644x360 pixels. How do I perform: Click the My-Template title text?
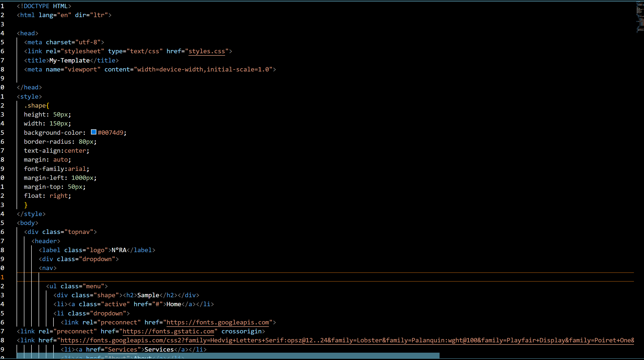[70, 61]
